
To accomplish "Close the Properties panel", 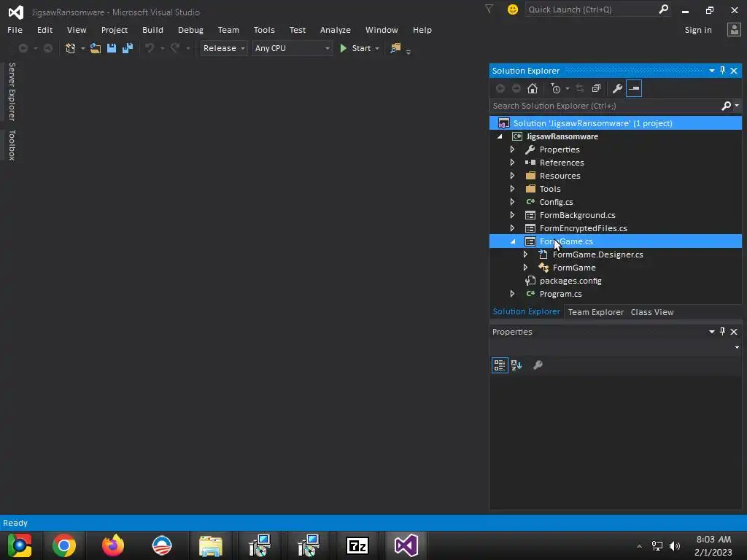I will tap(734, 332).
